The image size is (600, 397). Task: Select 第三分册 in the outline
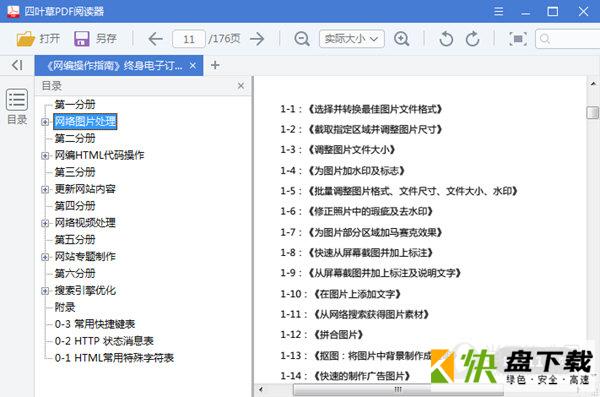click(75, 172)
